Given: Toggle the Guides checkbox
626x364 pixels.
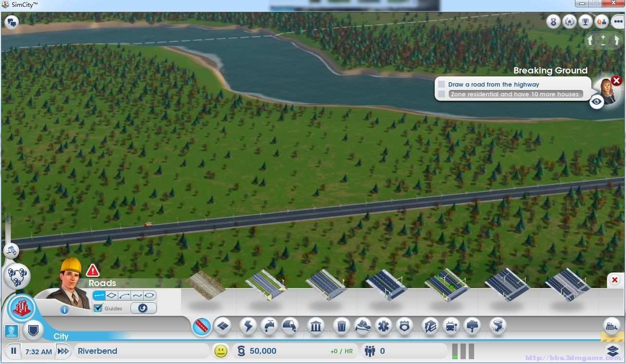Looking at the screenshot, I should pos(98,308).
